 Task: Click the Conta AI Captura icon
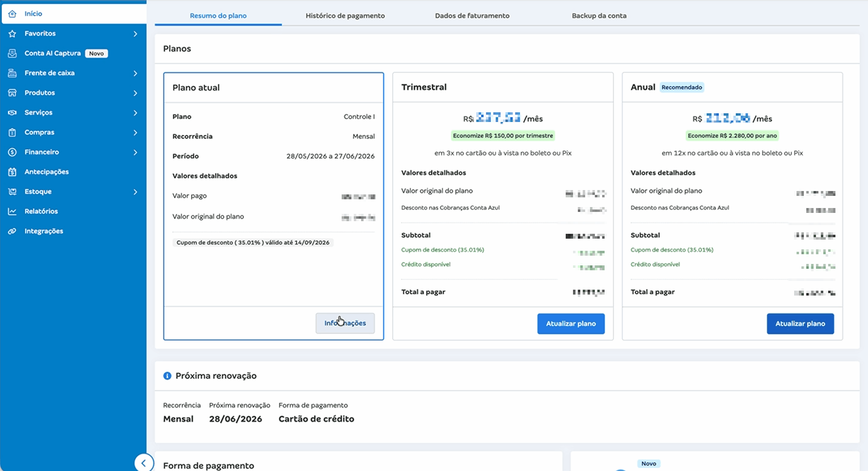coord(12,53)
